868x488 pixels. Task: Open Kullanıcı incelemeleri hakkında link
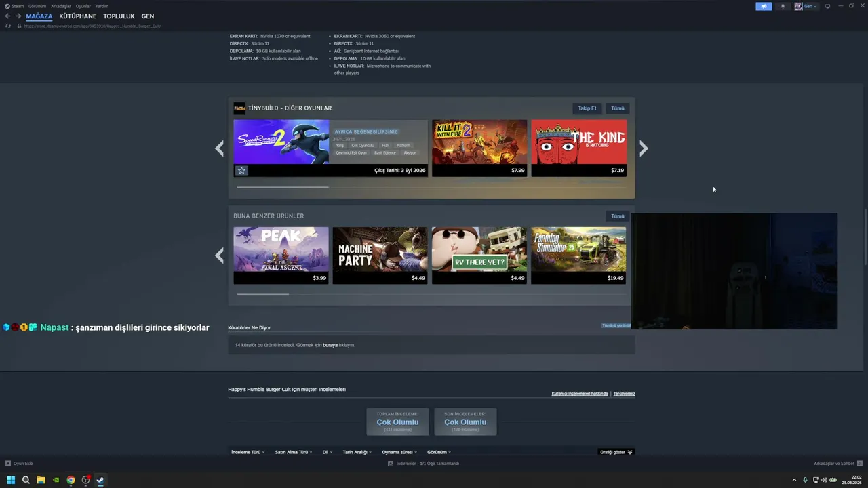580,394
